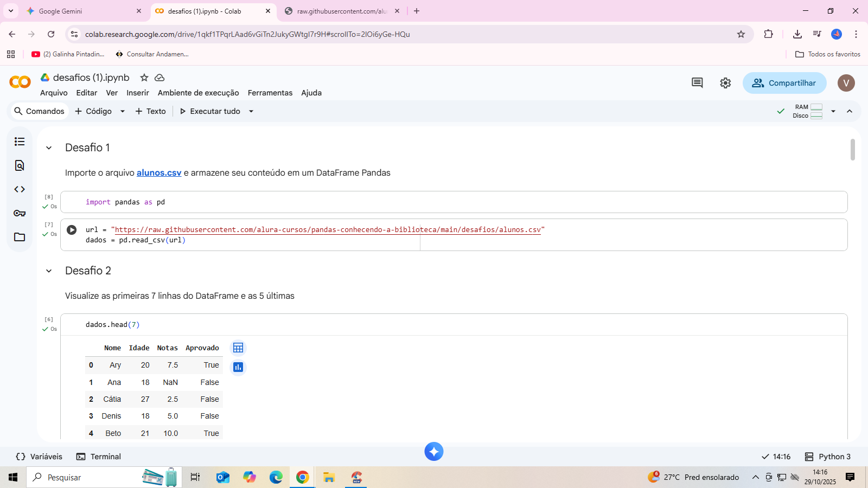Open File Explorer from the taskbar
The image size is (868, 488).
click(x=329, y=477)
